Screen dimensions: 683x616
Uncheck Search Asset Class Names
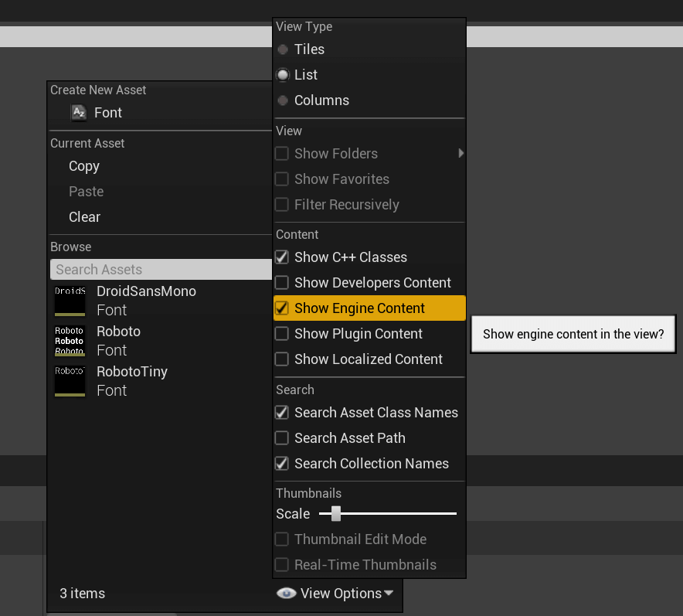coord(282,412)
